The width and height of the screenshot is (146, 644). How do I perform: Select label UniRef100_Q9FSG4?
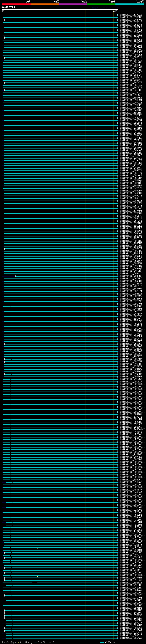(131, 376)
